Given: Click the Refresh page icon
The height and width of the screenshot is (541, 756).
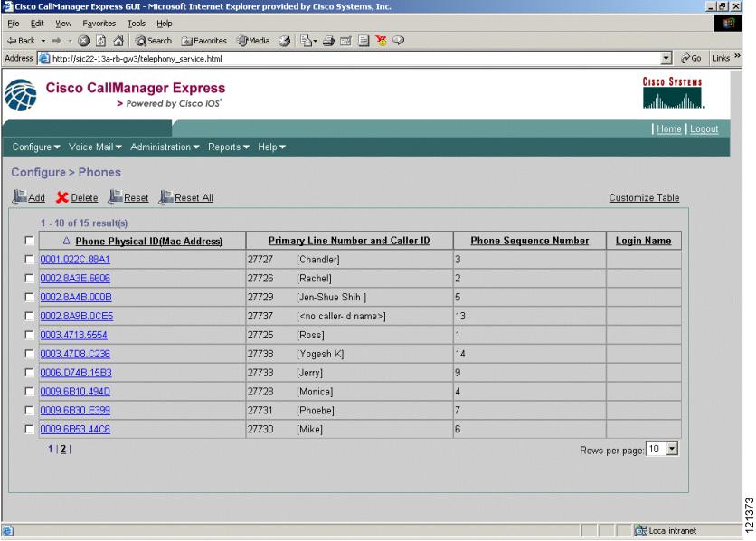Looking at the screenshot, I should [x=100, y=41].
